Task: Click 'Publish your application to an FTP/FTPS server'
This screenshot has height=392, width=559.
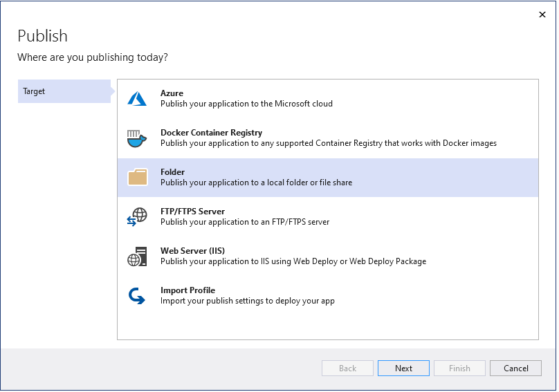Action: (245, 222)
